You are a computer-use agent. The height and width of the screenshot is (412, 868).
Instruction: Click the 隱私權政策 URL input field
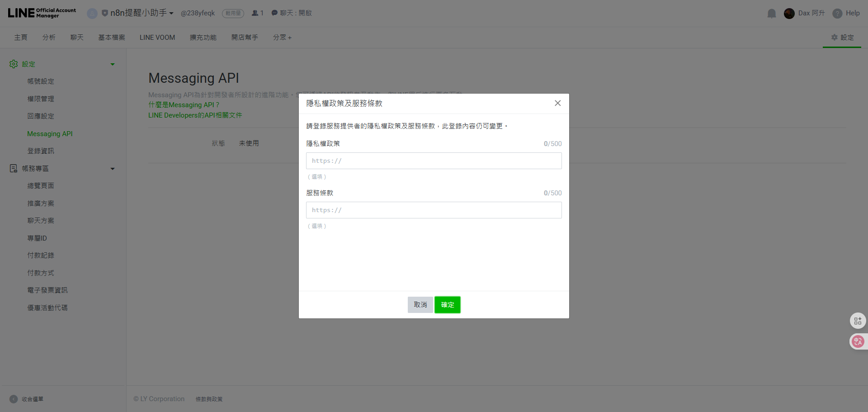tap(434, 161)
